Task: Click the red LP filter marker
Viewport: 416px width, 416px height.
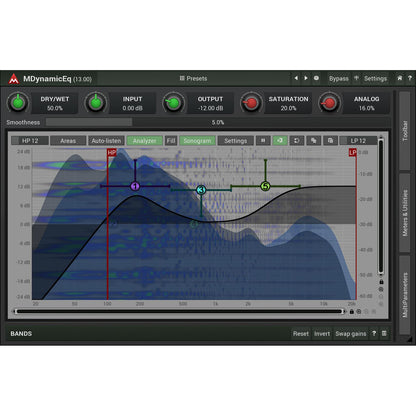Action: [352, 153]
